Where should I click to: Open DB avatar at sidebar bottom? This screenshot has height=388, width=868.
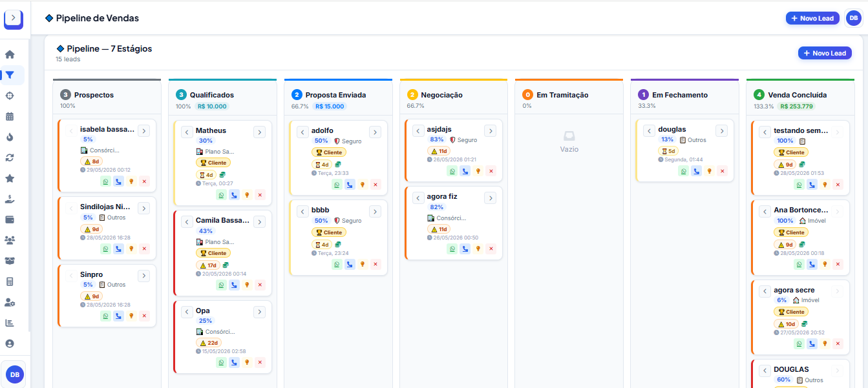point(14,374)
